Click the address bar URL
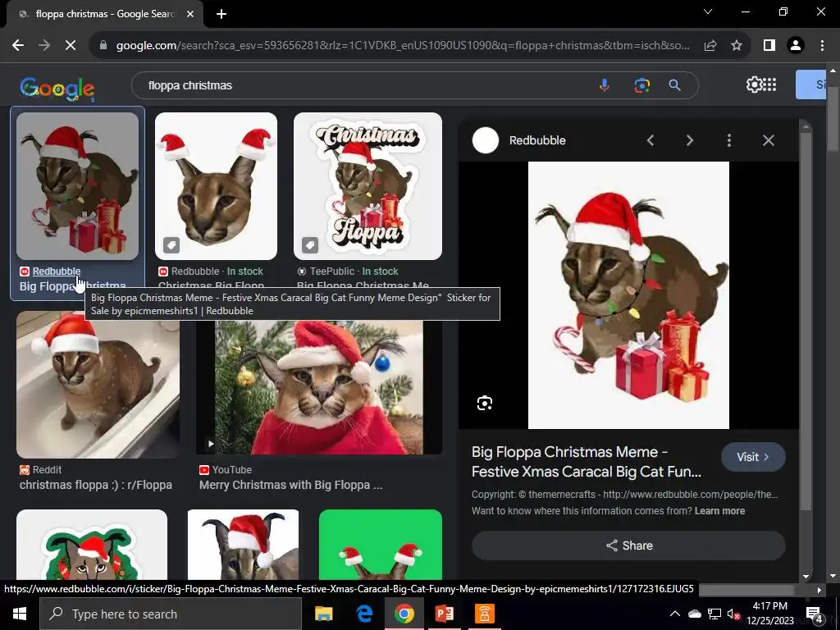Viewport: 840px width, 630px height. tap(403, 46)
